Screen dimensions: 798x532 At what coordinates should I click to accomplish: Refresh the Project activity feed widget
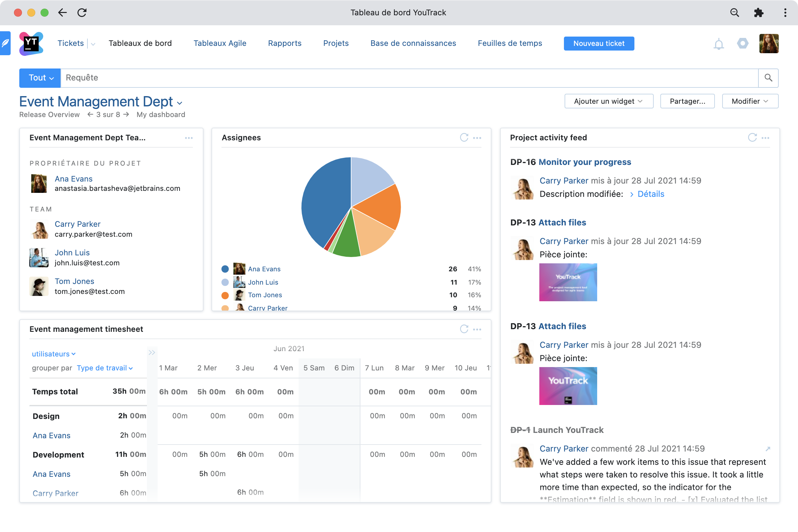coord(752,137)
